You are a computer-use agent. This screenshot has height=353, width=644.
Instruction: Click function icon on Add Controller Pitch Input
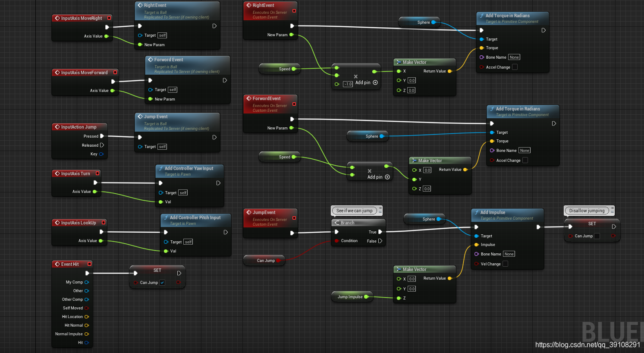pyautogui.click(x=166, y=217)
